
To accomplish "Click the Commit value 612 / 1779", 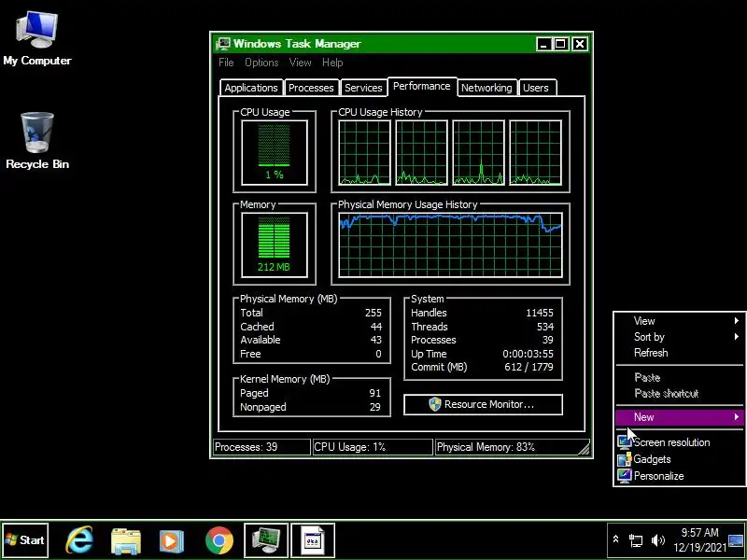I will 529,367.
